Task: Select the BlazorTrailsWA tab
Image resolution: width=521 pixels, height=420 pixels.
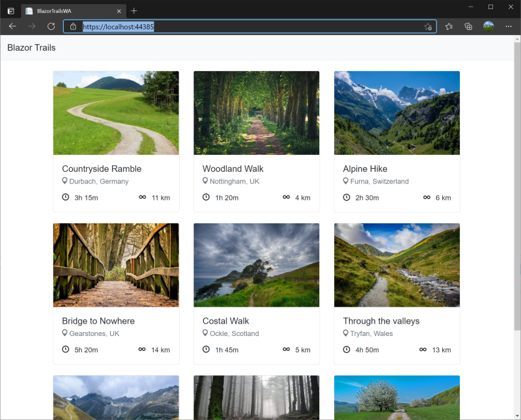Action: pyautogui.click(x=74, y=11)
